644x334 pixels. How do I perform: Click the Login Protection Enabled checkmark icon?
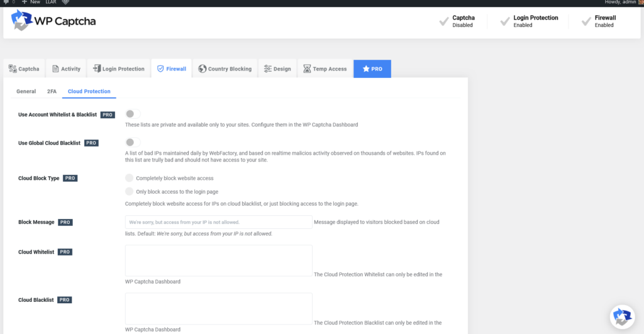click(505, 21)
